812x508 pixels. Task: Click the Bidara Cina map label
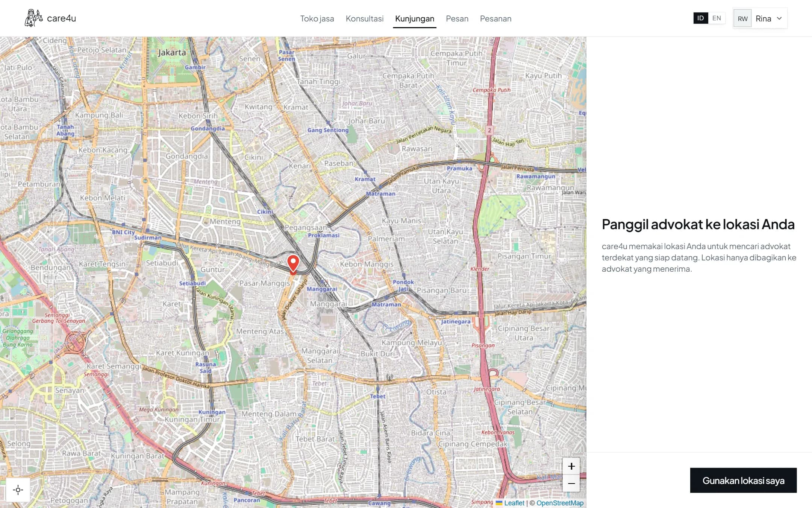pos(430,433)
